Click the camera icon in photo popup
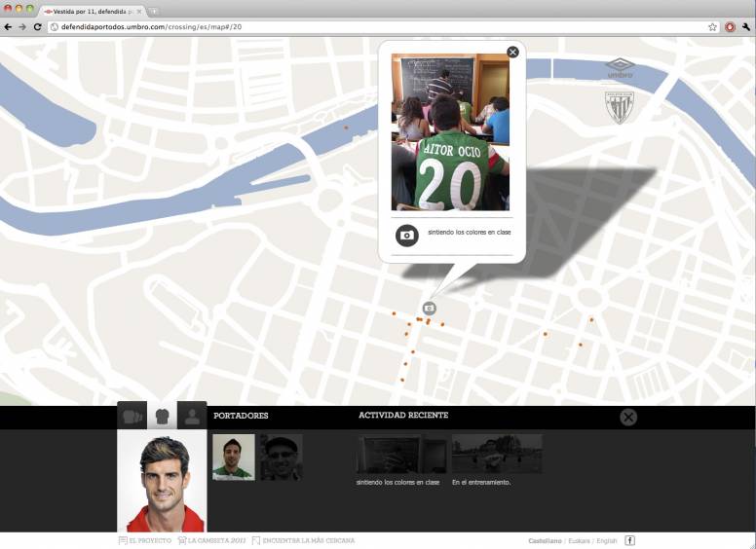 [407, 236]
